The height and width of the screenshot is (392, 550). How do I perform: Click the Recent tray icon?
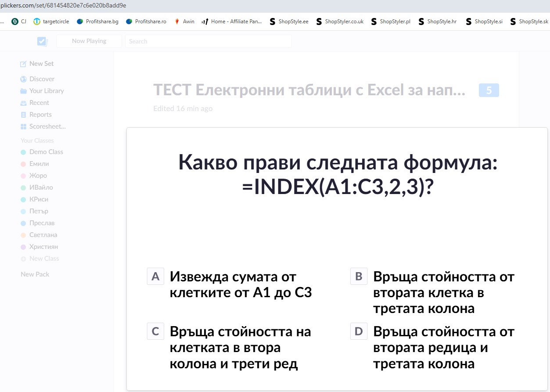23,103
